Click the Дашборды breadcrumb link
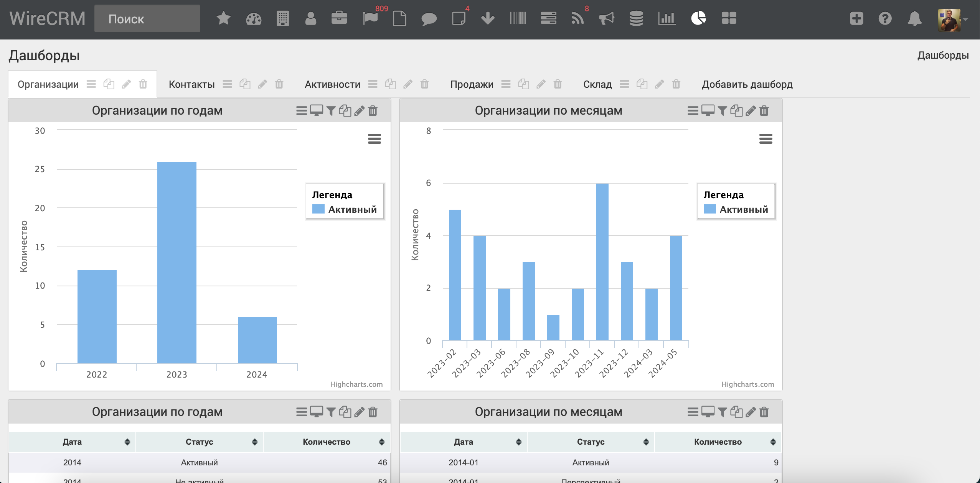The height and width of the screenshot is (483, 980). pyautogui.click(x=943, y=55)
